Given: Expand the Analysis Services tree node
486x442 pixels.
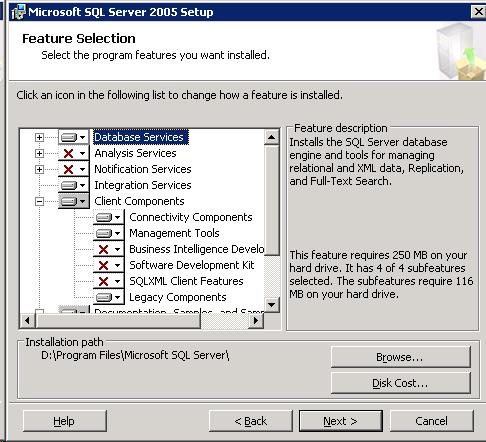Looking at the screenshot, I should [x=39, y=153].
